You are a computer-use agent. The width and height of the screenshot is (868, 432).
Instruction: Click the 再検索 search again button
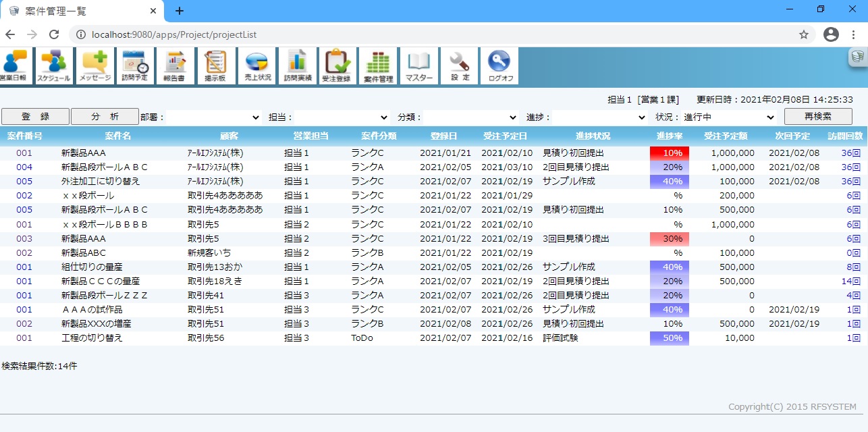pos(818,116)
